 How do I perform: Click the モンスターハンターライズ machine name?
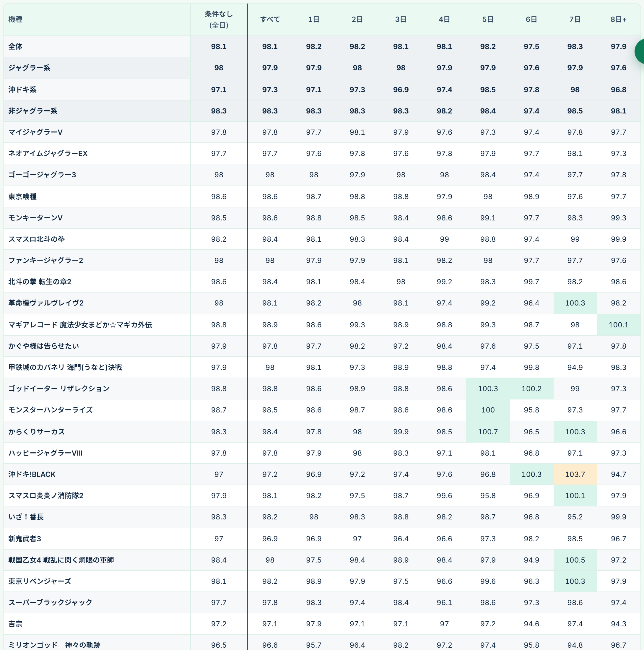coord(51,410)
